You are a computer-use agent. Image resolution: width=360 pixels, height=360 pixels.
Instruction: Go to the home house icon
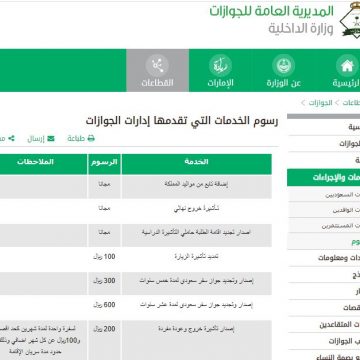(x=347, y=66)
